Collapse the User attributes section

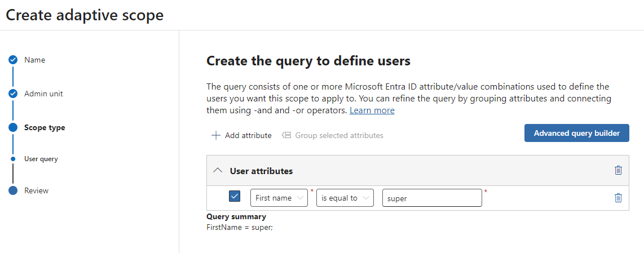pos(218,171)
